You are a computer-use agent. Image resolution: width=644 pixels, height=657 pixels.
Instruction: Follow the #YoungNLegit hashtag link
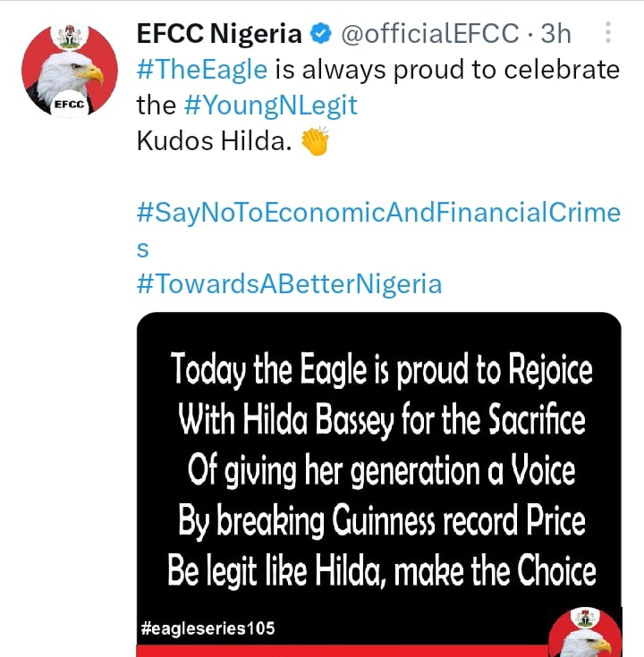click(271, 105)
